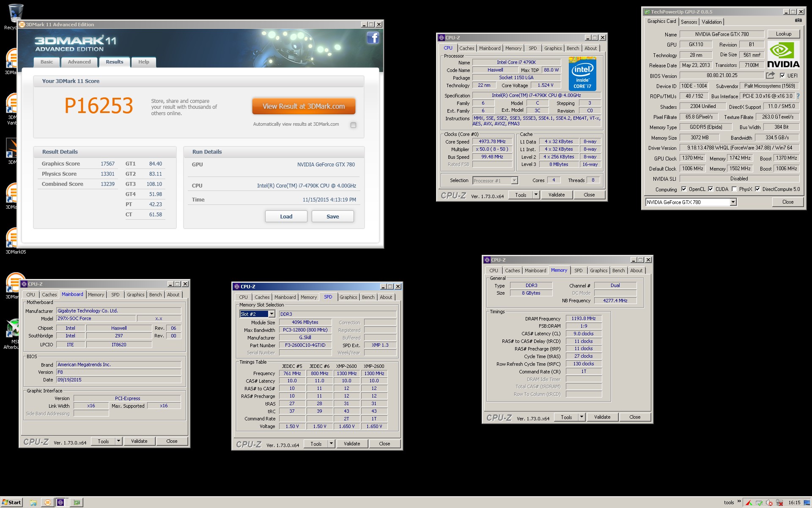Toggle the DirectCompute 5.0 checkbox in GPU-Z
The image size is (812, 508).
pyautogui.click(x=757, y=189)
